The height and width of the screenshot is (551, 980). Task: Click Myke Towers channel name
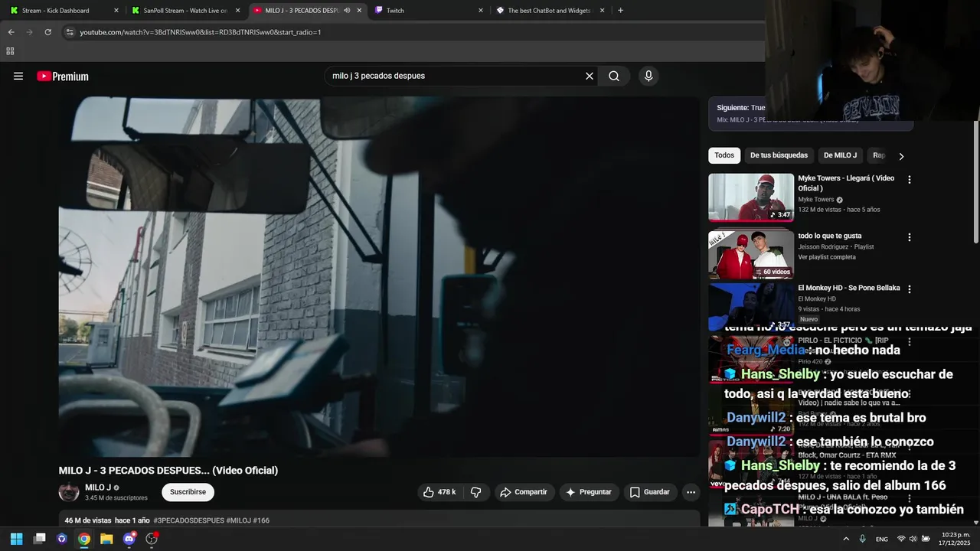click(x=816, y=200)
